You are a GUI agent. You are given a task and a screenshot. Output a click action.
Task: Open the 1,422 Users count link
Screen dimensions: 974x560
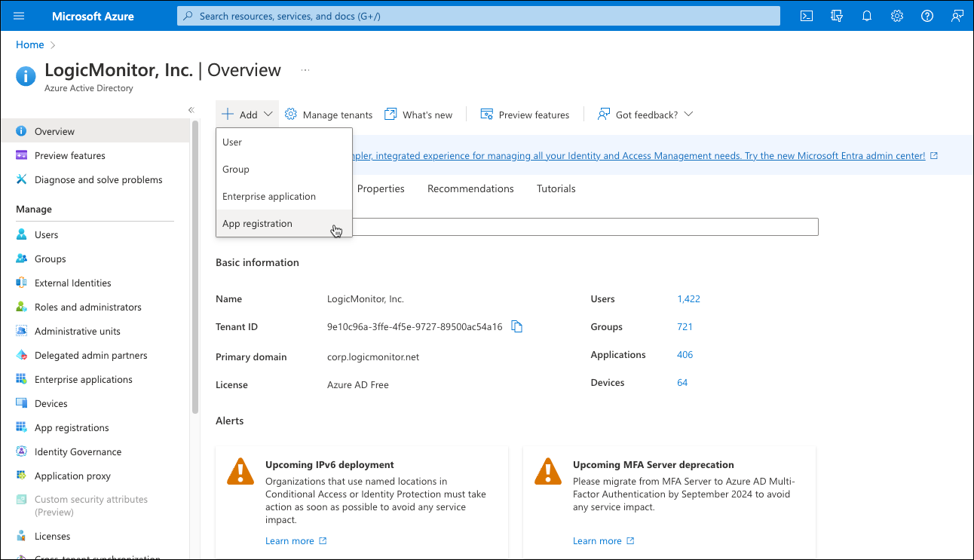[689, 298]
